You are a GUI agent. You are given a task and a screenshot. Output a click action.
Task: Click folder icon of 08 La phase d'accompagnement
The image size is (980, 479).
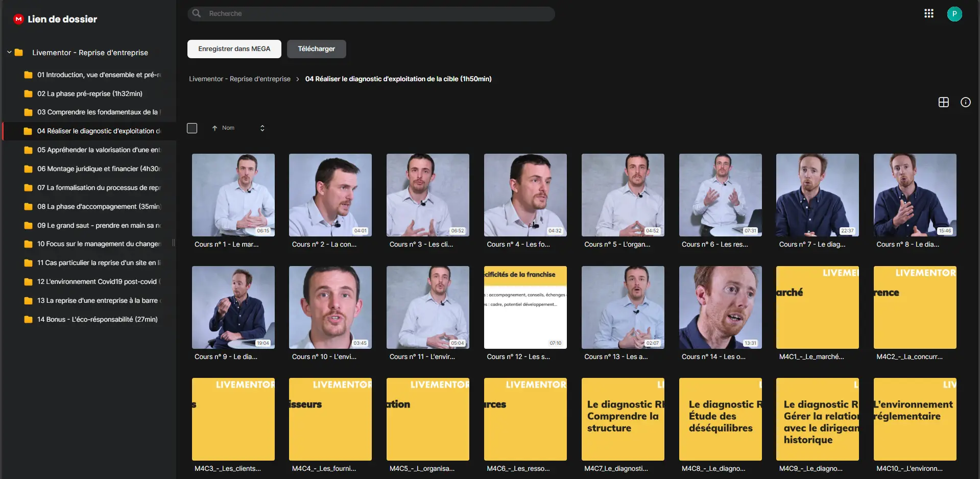click(x=28, y=207)
